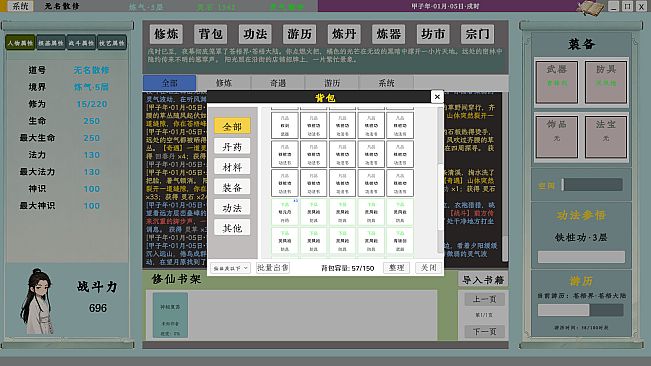Screen dimensions: 651x366
Task: Select the yellow 全部 backpack category
Action: point(232,126)
